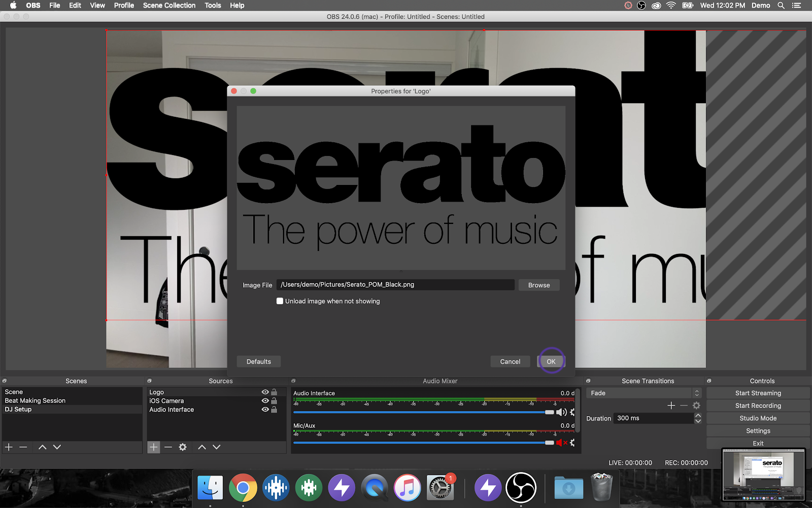Open the Downloads folder in the Dock
Screen dimensions: 812x508
[x=569, y=488]
